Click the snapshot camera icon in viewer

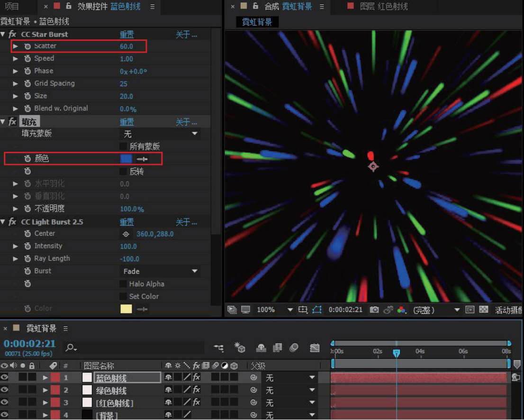tap(374, 310)
